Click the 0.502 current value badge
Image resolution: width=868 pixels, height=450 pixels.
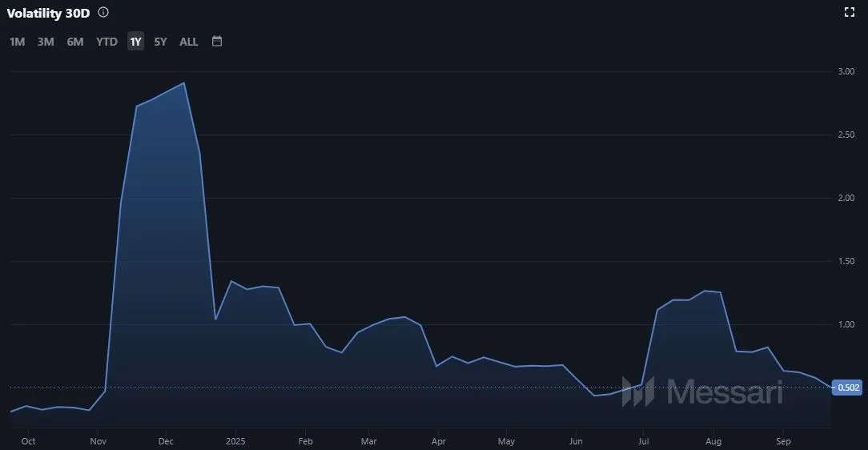tap(848, 388)
